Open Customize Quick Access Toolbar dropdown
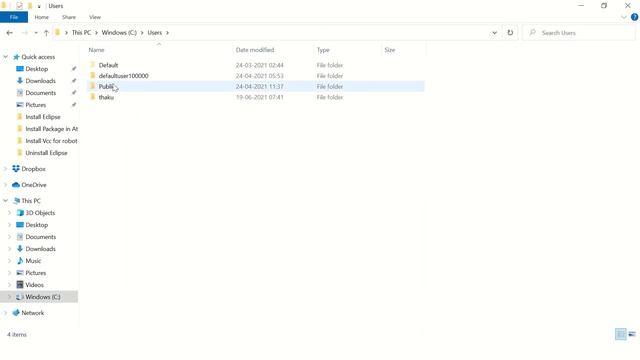 tap(39, 6)
